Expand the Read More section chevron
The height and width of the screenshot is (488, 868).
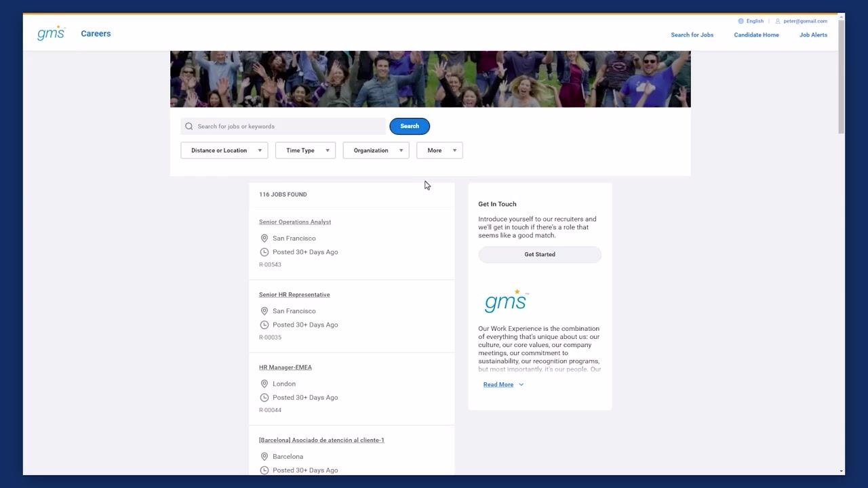coord(521,385)
